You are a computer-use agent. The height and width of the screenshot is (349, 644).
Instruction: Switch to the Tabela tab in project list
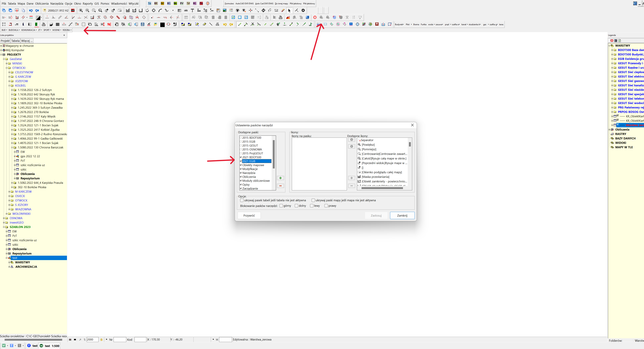tap(15, 41)
